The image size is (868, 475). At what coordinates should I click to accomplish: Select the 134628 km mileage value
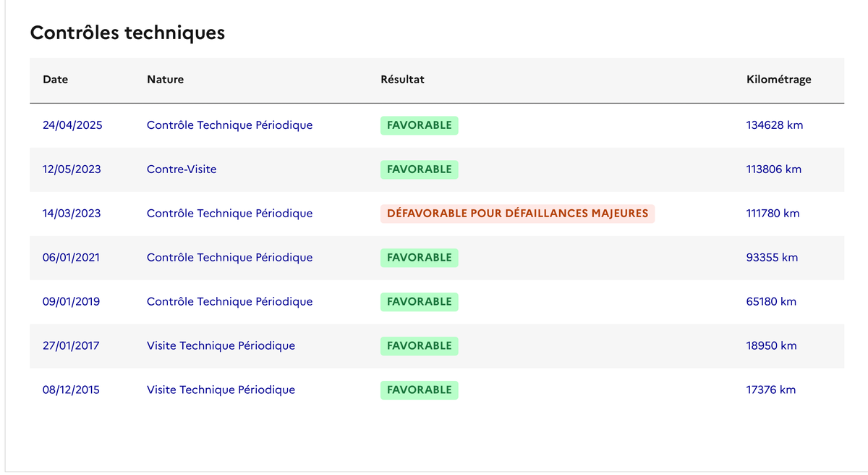click(774, 125)
